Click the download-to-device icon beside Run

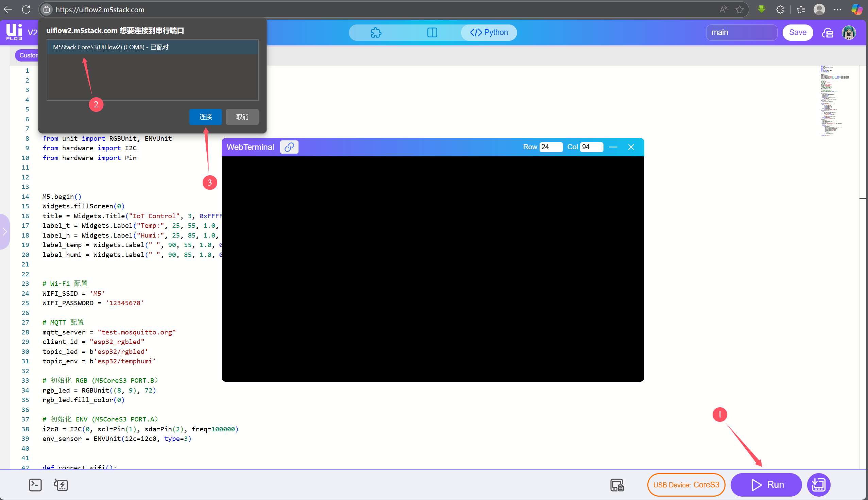click(x=819, y=485)
